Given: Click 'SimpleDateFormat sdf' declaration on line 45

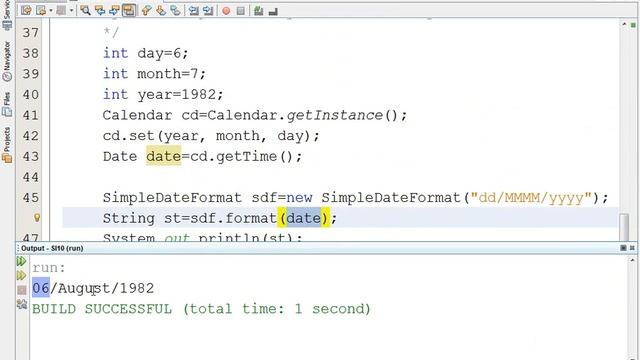Looking at the screenshot, I should (194, 198).
